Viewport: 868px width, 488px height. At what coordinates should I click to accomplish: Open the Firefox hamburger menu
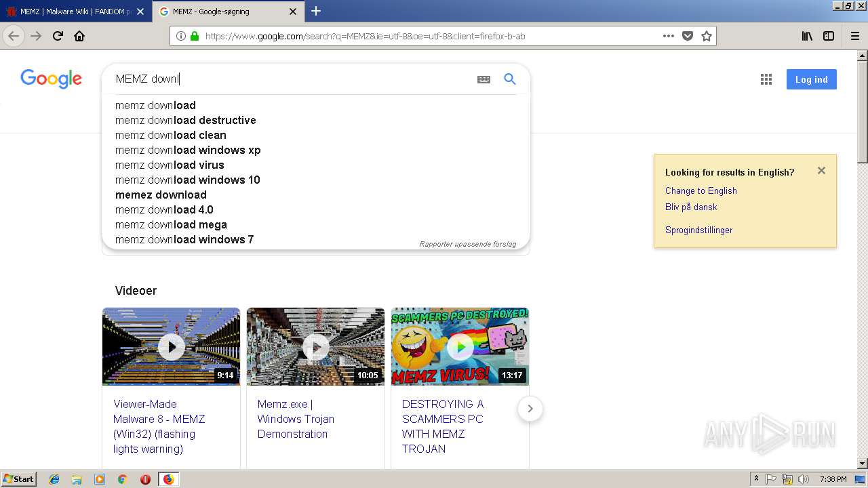[854, 36]
